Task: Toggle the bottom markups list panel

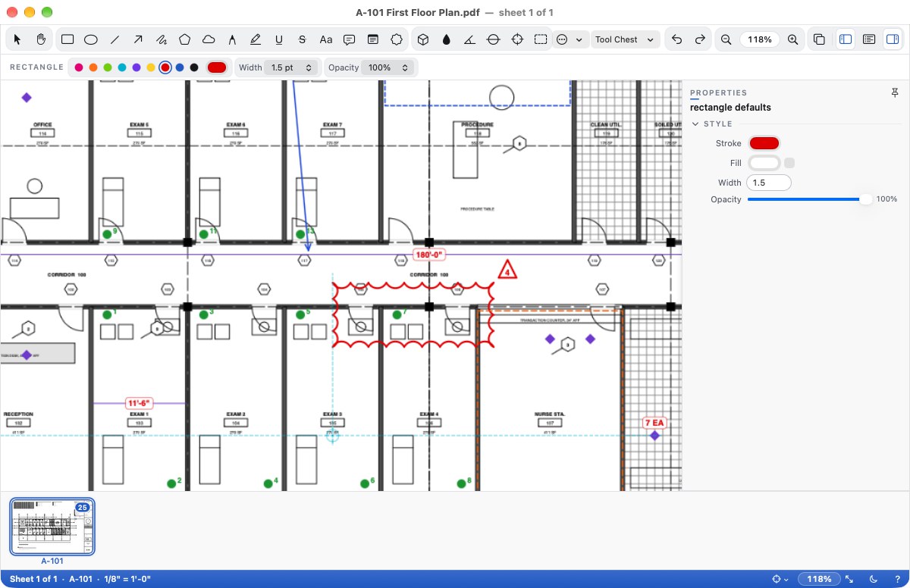Action: [x=869, y=39]
